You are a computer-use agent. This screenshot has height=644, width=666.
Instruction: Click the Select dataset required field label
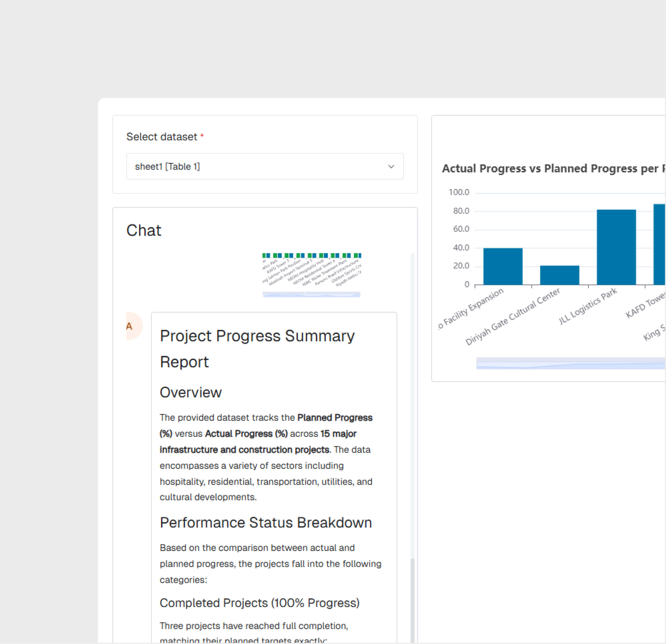click(165, 136)
